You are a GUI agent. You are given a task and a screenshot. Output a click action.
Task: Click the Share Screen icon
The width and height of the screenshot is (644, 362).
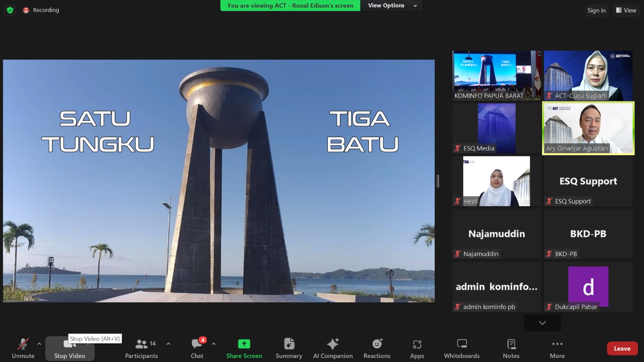(x=244, y=344)
